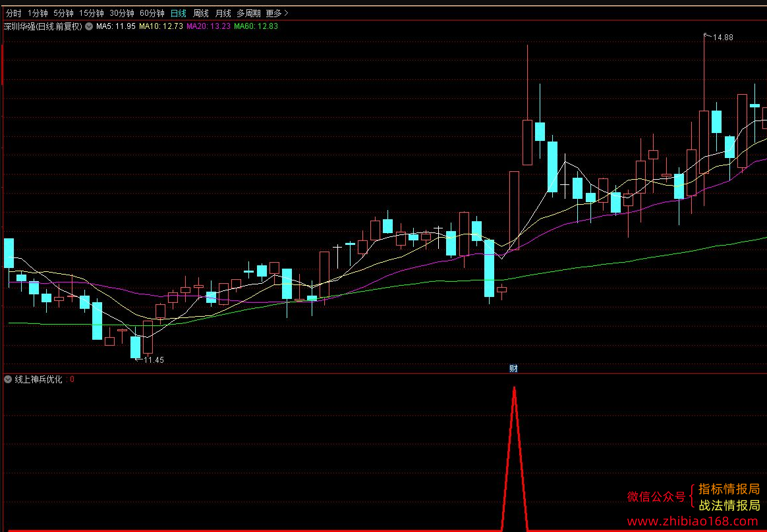The width and height of the screenshot is (767, 532).
Task: Click the 线上神兵优化 indicator name
Action: [39, 379]
